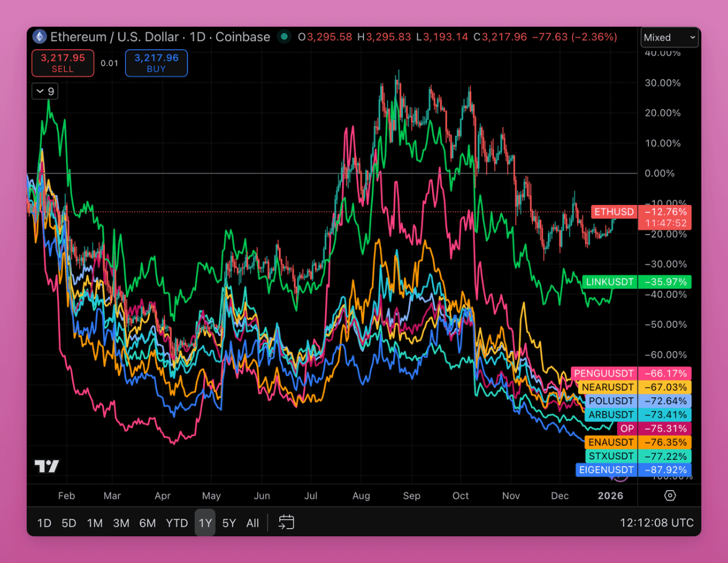
Task: Click the PENGUUSDT price scale label
Action: click(x=604, y=373)
